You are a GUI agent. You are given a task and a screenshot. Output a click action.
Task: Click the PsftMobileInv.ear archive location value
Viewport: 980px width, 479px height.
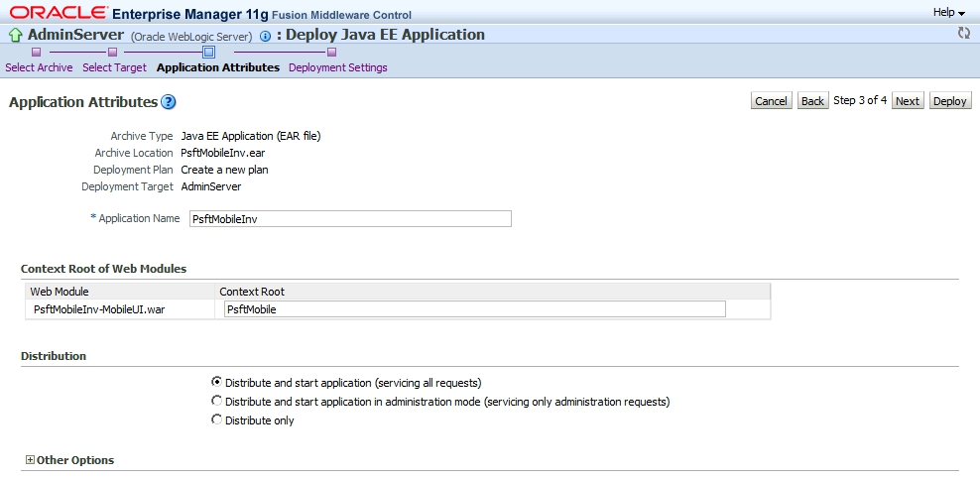pos(223,153)
